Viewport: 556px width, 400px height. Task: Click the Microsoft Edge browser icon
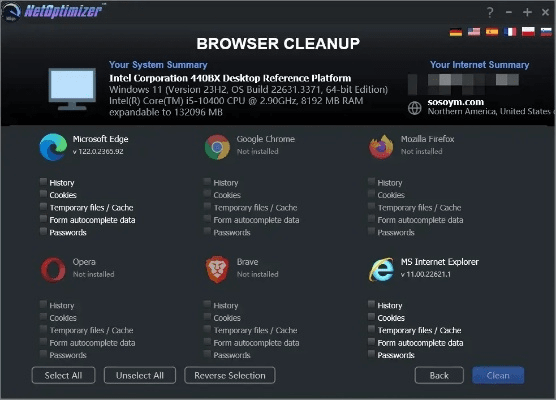[53, 147]
